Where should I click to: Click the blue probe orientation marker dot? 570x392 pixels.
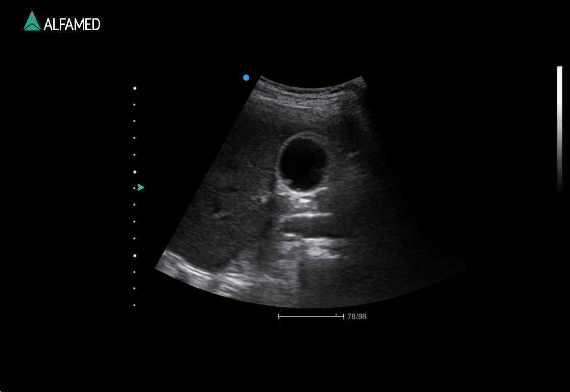246,78
